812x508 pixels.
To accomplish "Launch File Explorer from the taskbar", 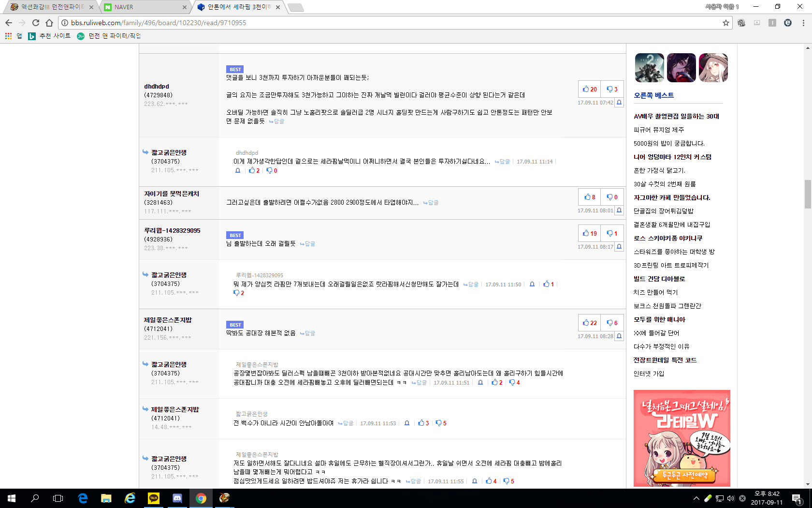I will (x=106, y=498).
